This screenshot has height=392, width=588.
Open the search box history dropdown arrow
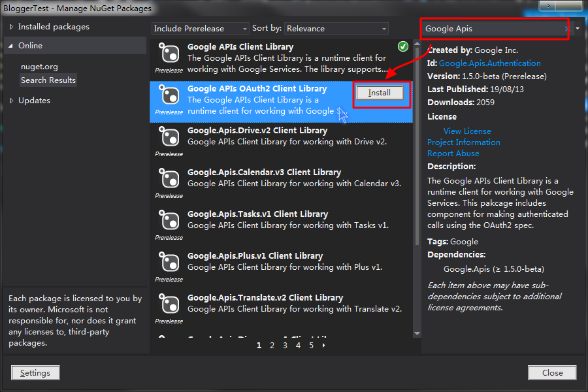[578, 29]
